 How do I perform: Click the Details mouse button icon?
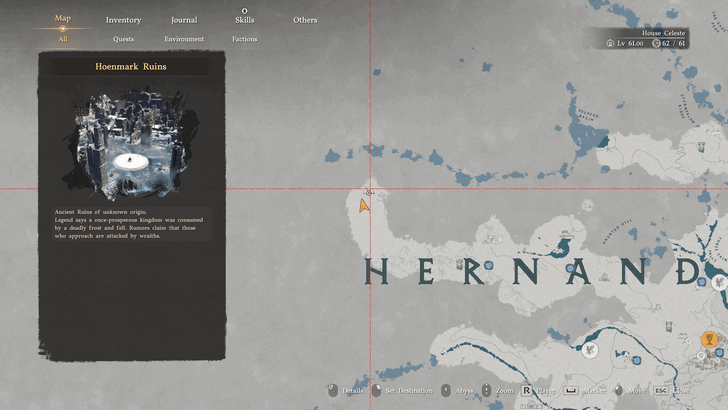tap(333, 391)
